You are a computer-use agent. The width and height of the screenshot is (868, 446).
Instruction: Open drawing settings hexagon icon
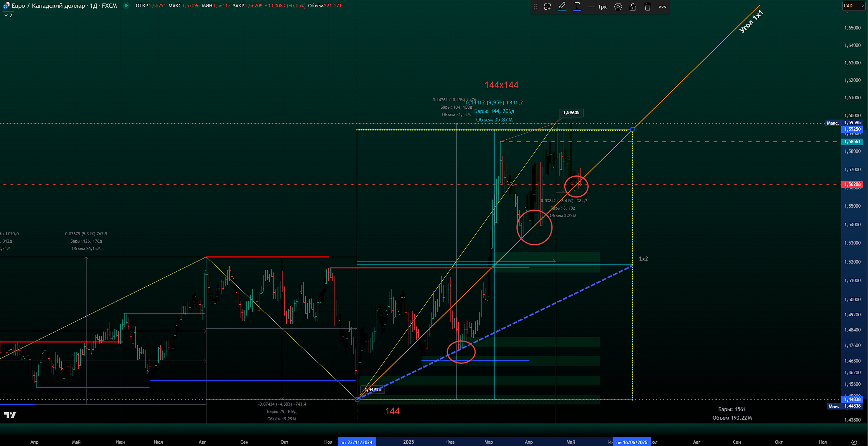tap(618, 7)
